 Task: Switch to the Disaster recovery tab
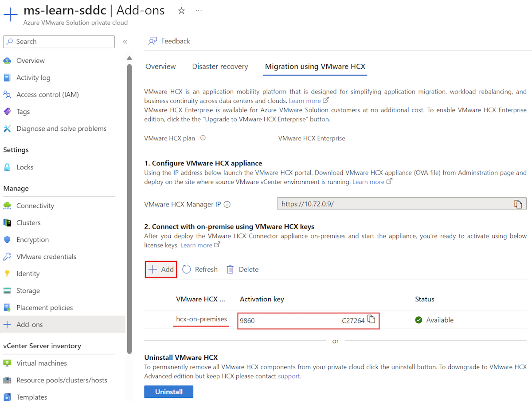coord(220,66)
